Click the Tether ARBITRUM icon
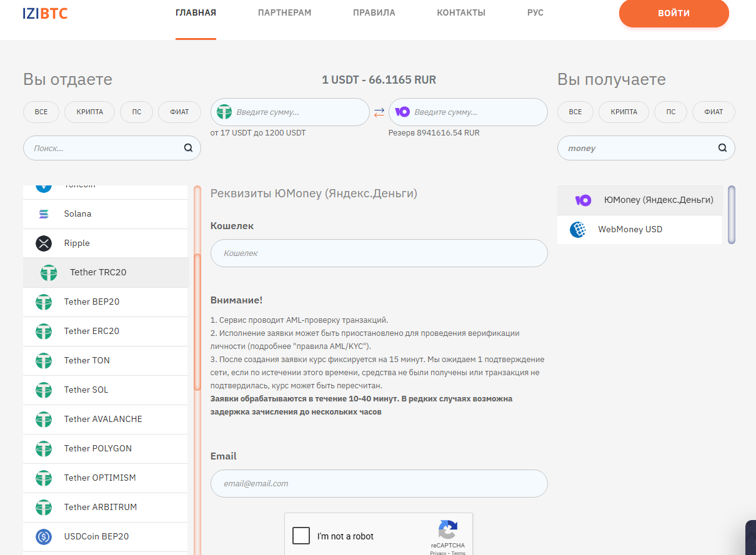The width and height of the screenshot is (756, 555). [44, 508]
